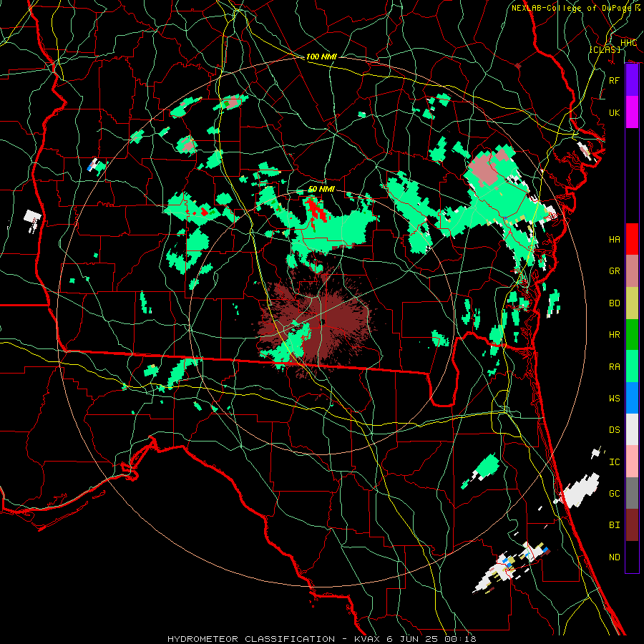Click the DS legend label

(614, 430)
